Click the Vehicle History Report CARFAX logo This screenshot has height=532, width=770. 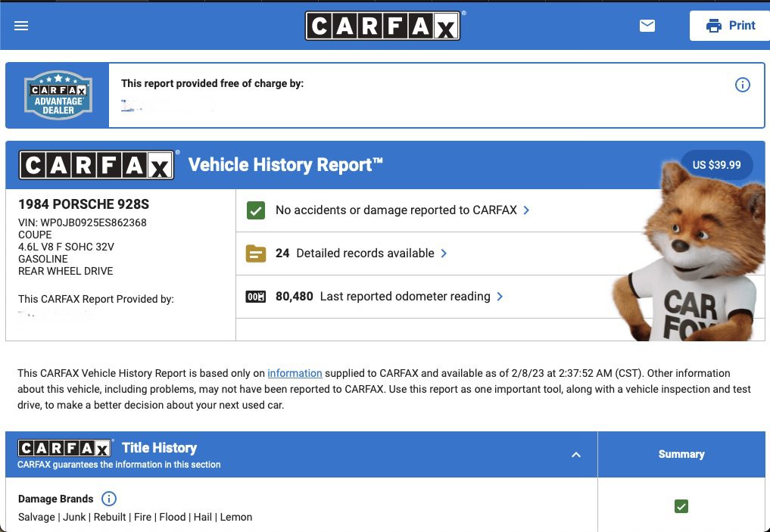tap(97, 165)
